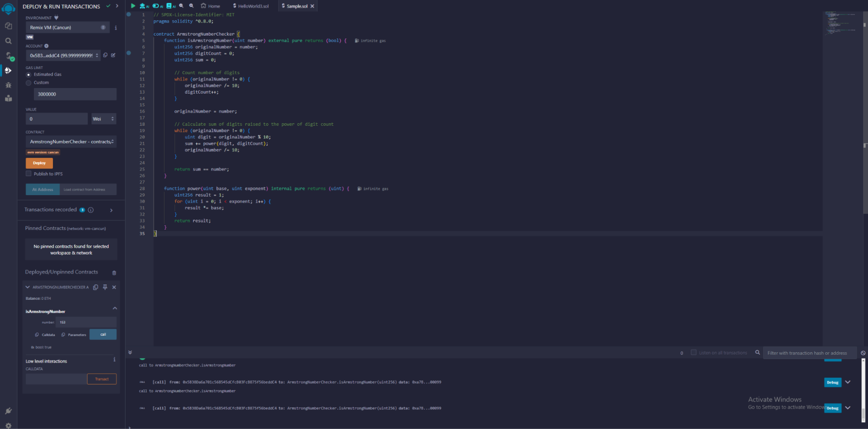Select the Custom gas limit radio button
Image resolution: width=868 pixels, height=429 pixels.
[x=29, y=83]
